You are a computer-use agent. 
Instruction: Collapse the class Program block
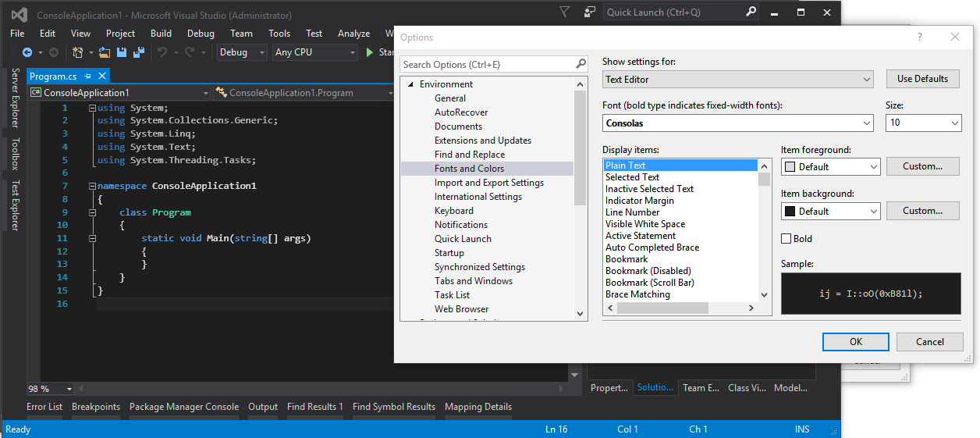click(93, 212)
